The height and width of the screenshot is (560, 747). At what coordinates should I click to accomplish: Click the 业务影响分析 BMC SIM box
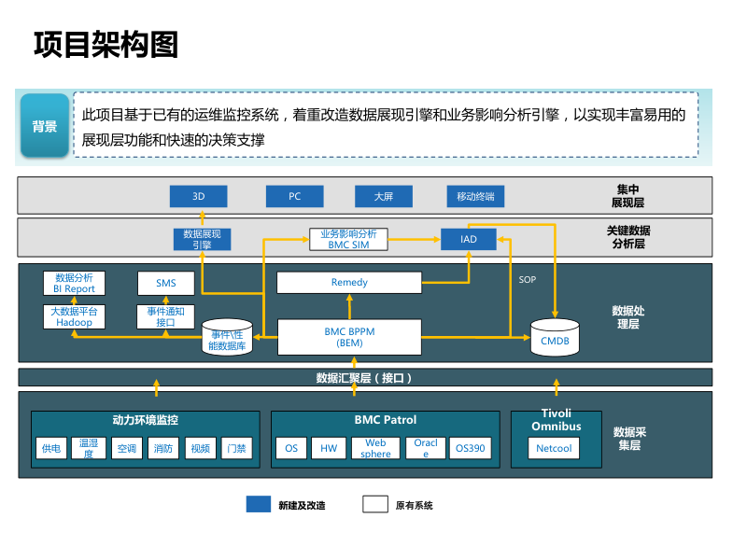pos(348,239)
